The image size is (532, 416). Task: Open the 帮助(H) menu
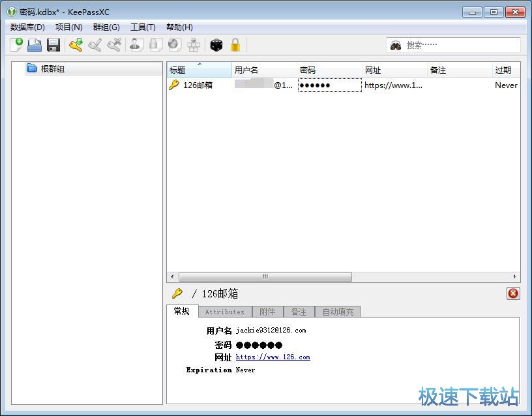point(179,27)
